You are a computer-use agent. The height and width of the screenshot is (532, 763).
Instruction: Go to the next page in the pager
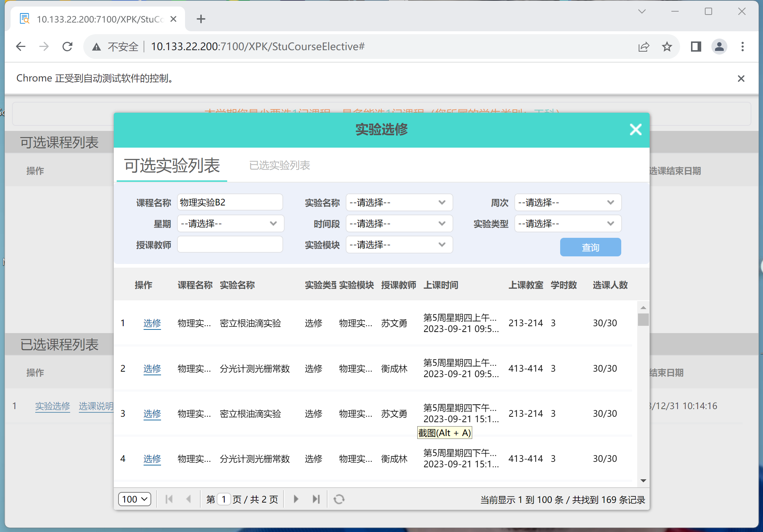point(296,499)
